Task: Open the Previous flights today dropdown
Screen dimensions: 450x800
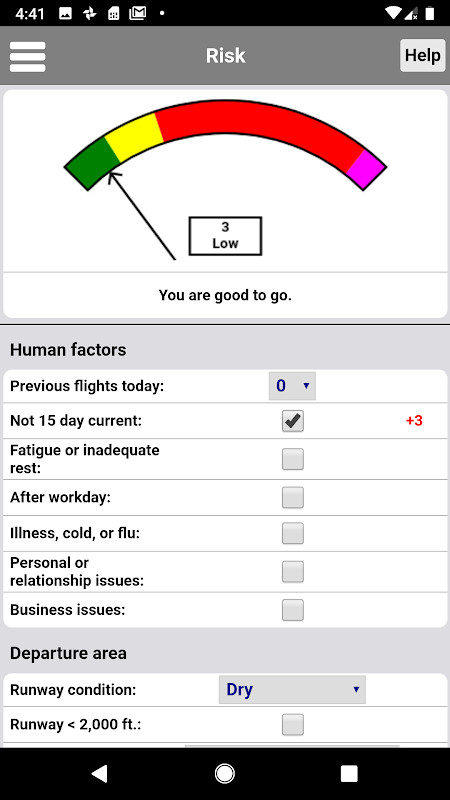Action: point(292,386)
